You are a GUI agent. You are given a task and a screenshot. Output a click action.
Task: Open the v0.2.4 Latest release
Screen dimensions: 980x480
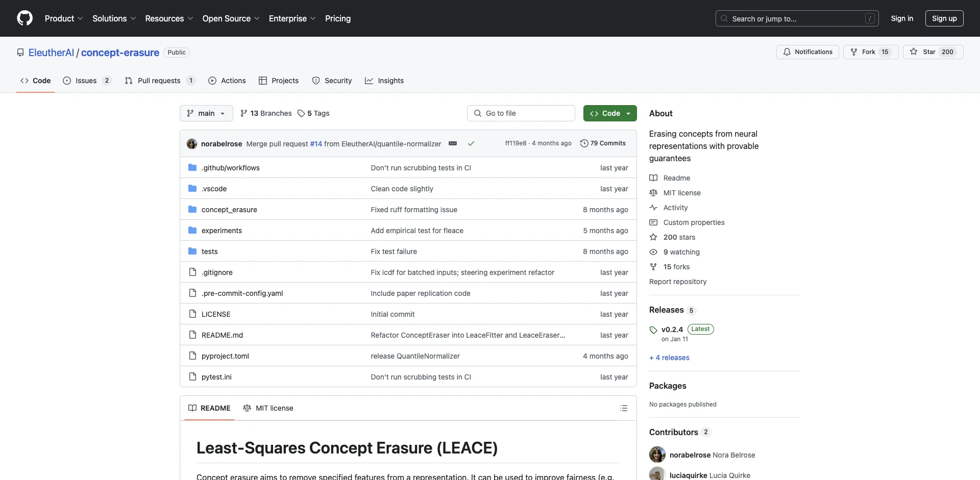[681, 334]
